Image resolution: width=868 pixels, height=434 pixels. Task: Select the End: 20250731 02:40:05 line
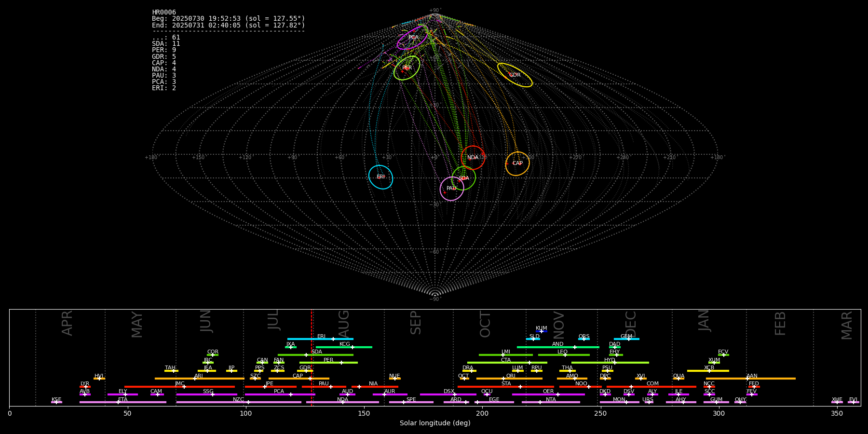coord(229,25)
